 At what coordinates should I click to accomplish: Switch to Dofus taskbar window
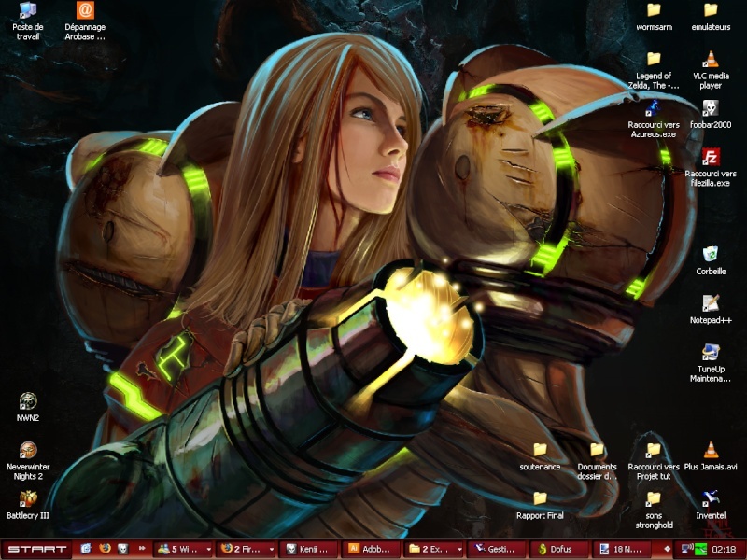(558, 549)
